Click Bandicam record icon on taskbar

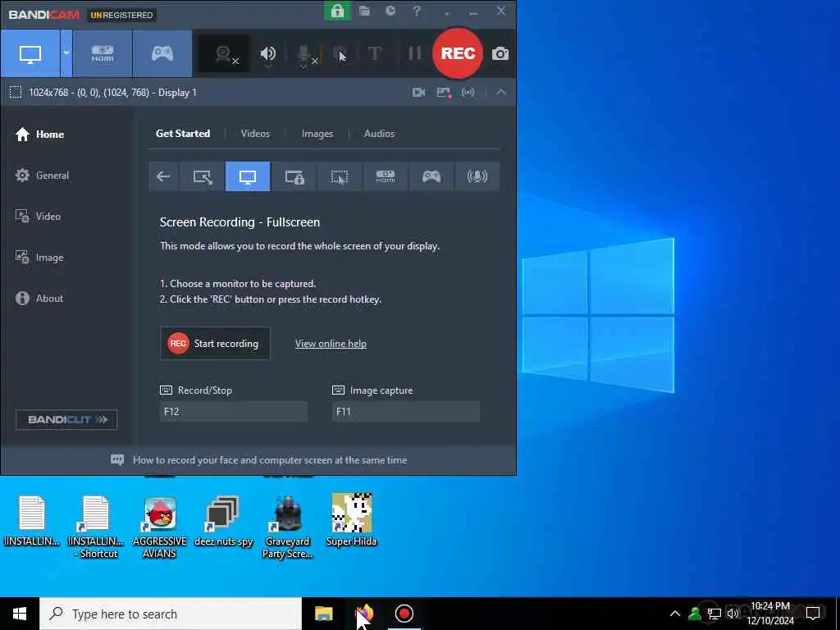coord(404,614)
